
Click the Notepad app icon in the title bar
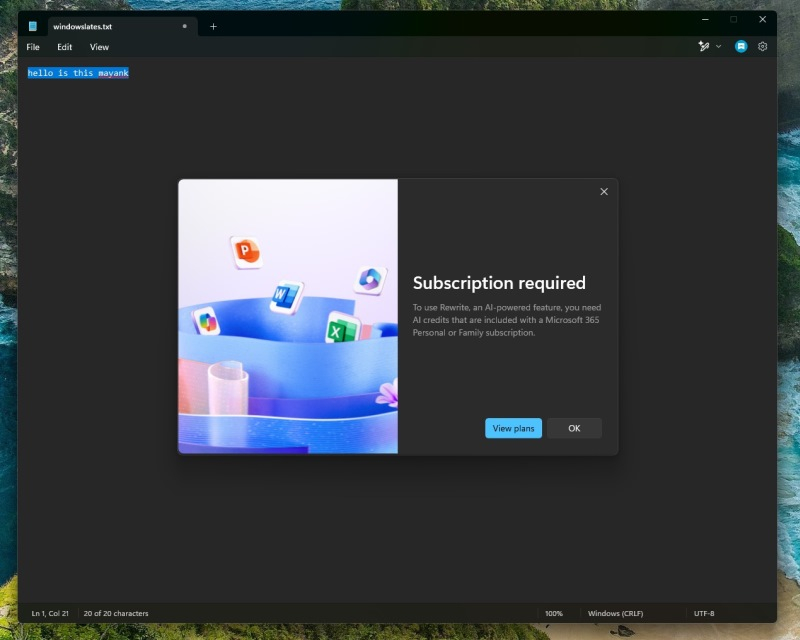(33, 26)
